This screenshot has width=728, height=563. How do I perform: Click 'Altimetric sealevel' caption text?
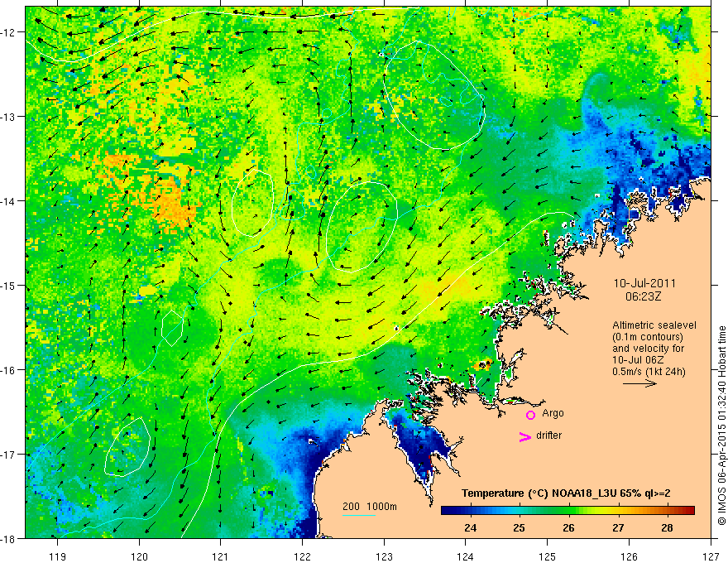coord(654,325)
